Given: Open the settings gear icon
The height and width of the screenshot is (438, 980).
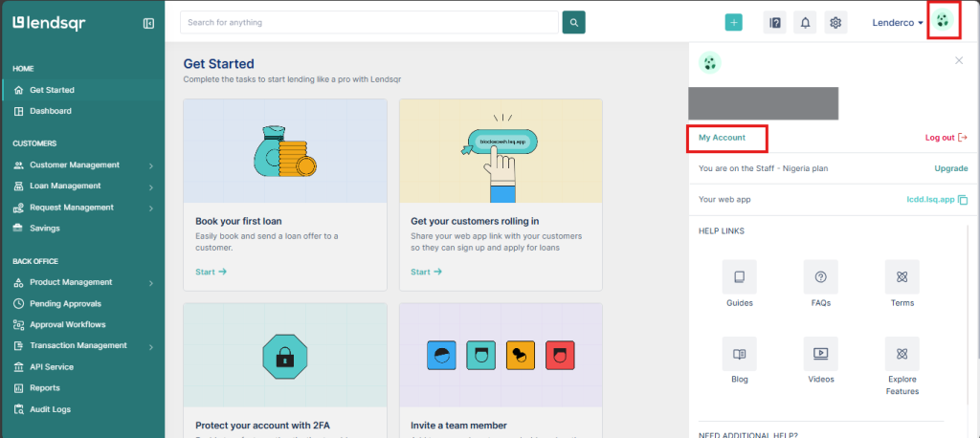Looking at the screenshot, I should [x=835, y=23].
